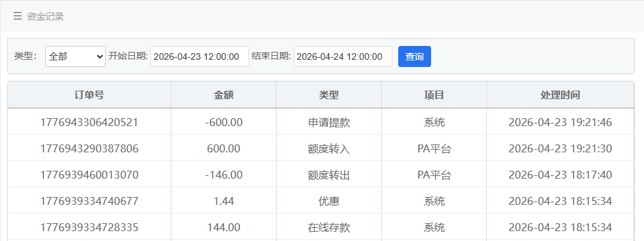The width and height of the screenshot is (644, 241).
Task: Click the 在线存款 type cell
Action: pyautogui.click(x=329, y=227)
